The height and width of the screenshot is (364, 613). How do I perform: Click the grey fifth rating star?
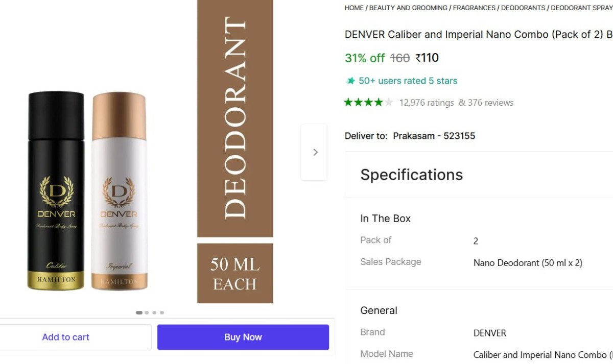click(389, 103)
